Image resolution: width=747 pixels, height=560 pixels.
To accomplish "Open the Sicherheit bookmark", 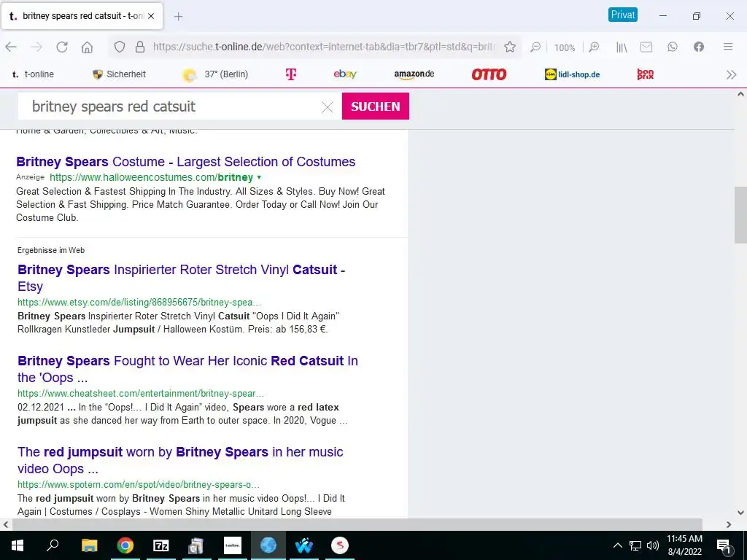I will 119,74.
